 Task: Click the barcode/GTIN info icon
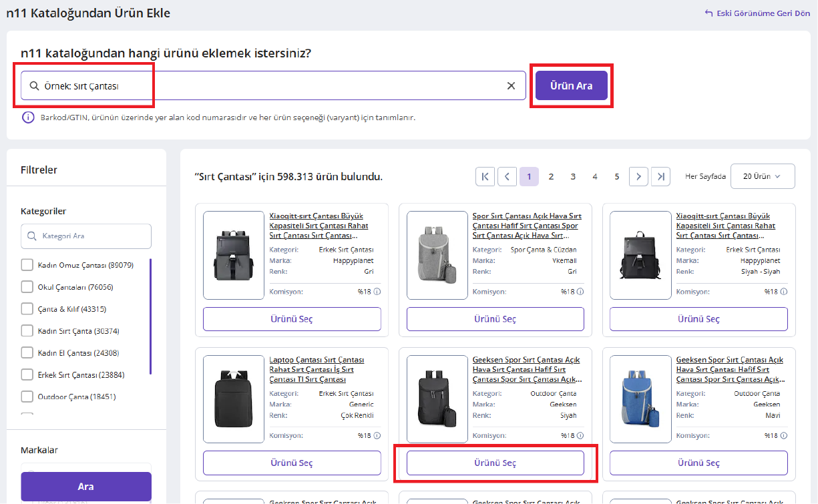click(28, 117)
